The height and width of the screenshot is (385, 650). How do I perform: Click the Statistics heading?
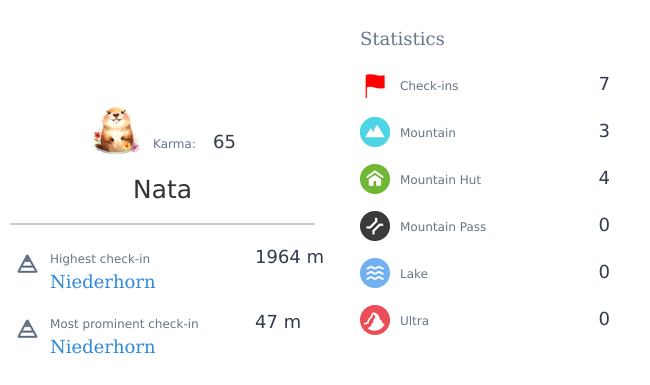pos(402,39)
